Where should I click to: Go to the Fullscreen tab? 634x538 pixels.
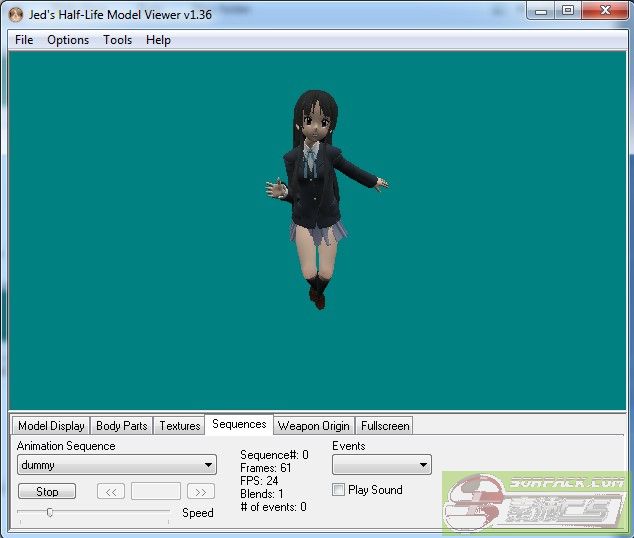pos(385,426)
